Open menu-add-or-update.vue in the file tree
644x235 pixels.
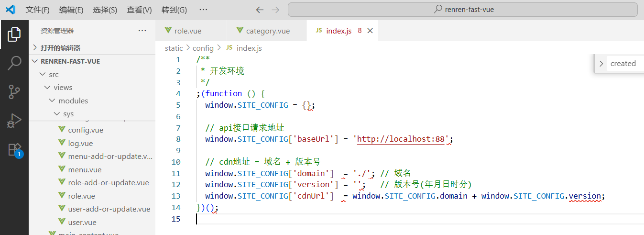tap(110, 157)
